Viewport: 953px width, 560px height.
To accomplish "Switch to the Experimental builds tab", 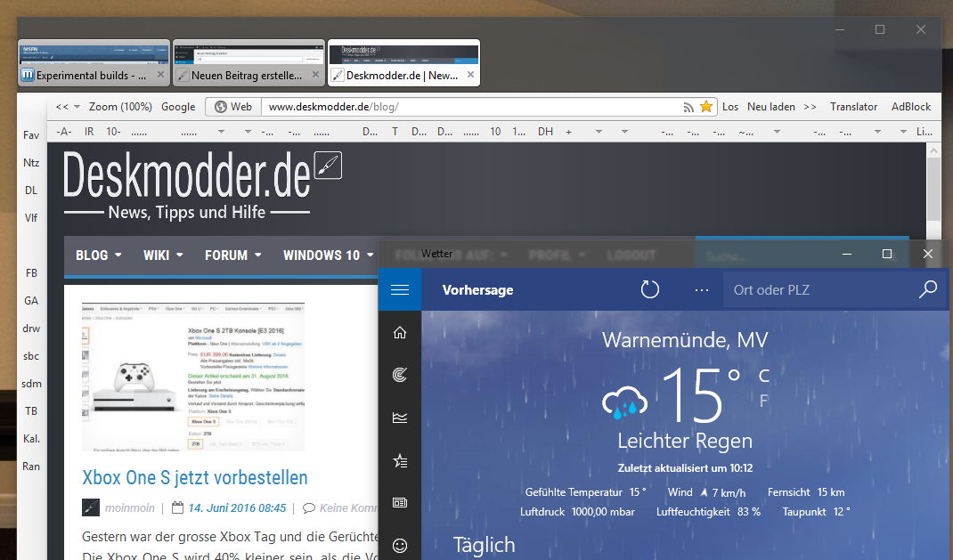I will [x=94, y=63].
